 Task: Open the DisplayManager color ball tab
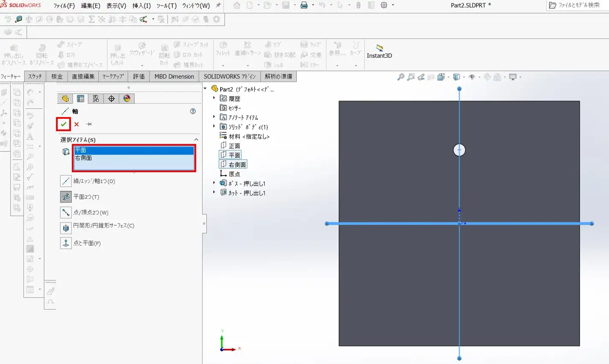[x=127, y=99]
